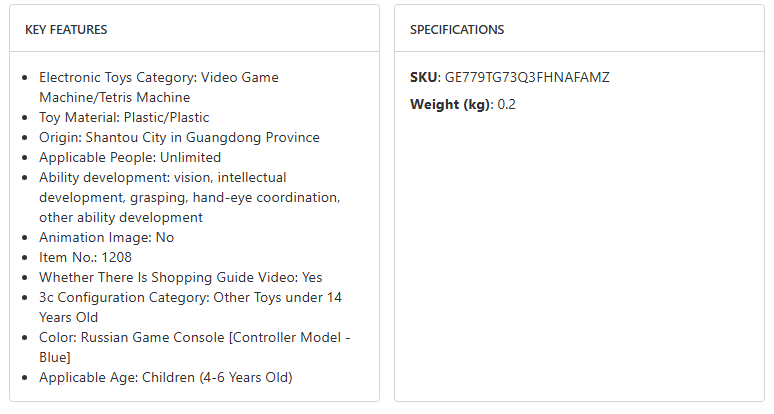This screenshot has height=414, width=774.
Task: Select the Color: Russian Game Console line
Action: click(x=194, y=337)
